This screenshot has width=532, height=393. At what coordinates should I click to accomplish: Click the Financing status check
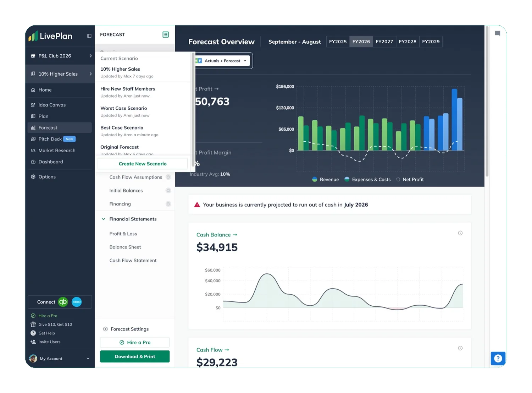168,204
